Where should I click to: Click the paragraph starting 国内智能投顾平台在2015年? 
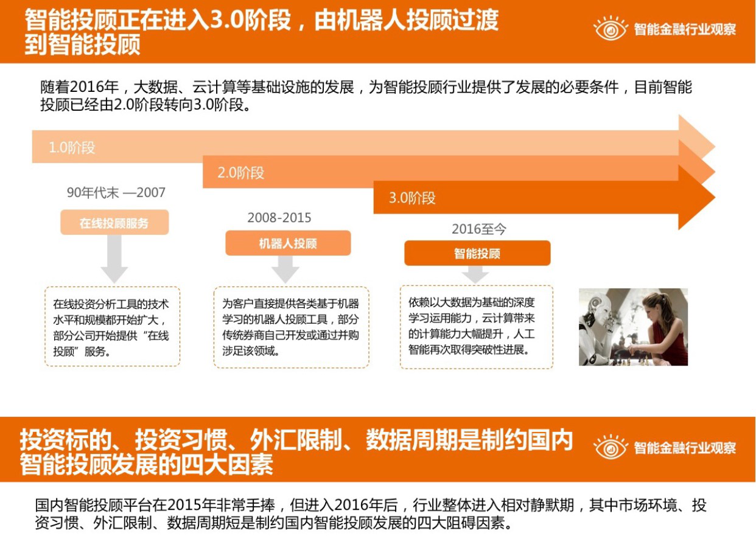point(371,513)
